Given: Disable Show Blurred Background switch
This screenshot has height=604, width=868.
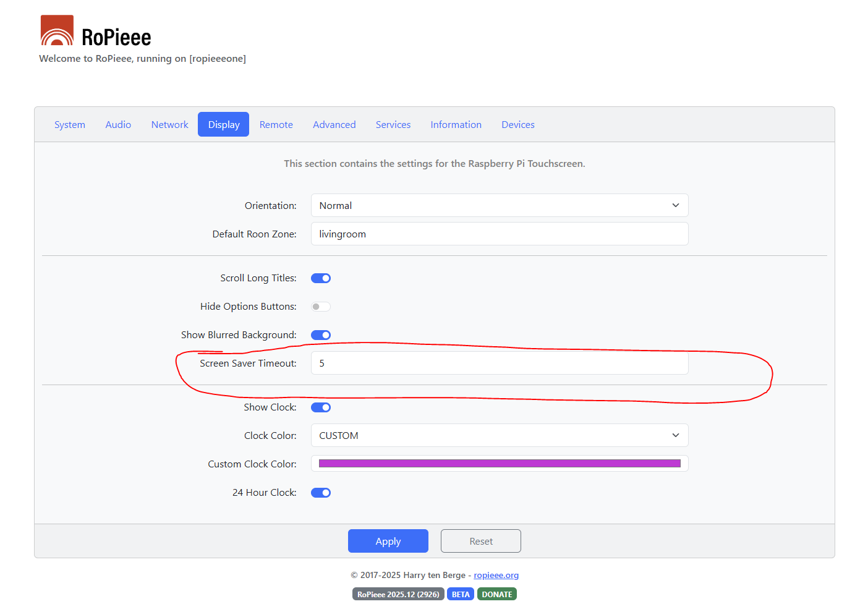Looking at the screenshot, I should [321, 335].
